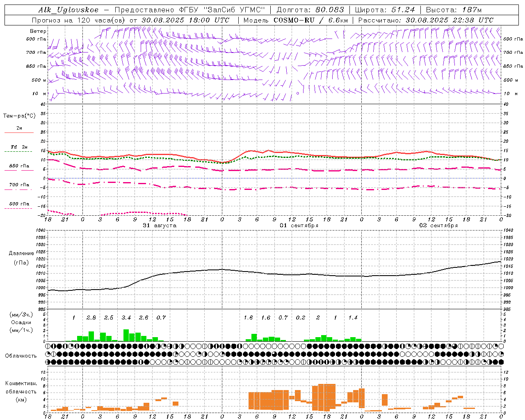Click the 3-hour precipitation total '2.6'
The image size is (525, 420).
[x=144, y=318]
